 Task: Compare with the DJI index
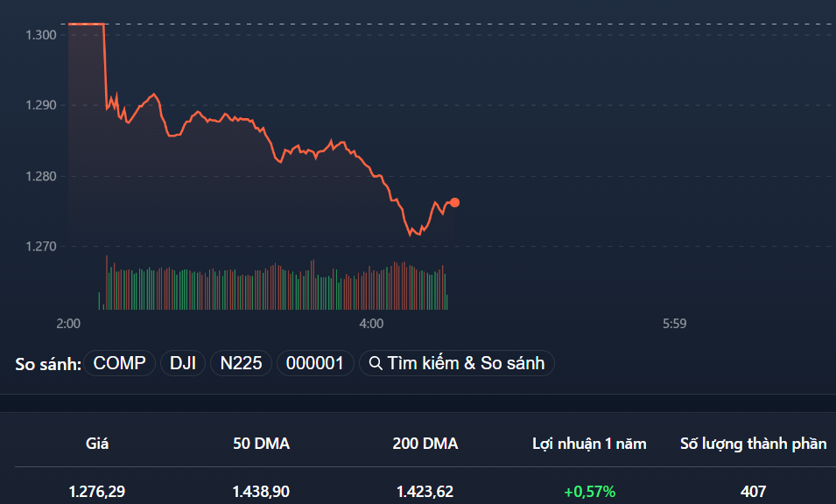[183, 362]
